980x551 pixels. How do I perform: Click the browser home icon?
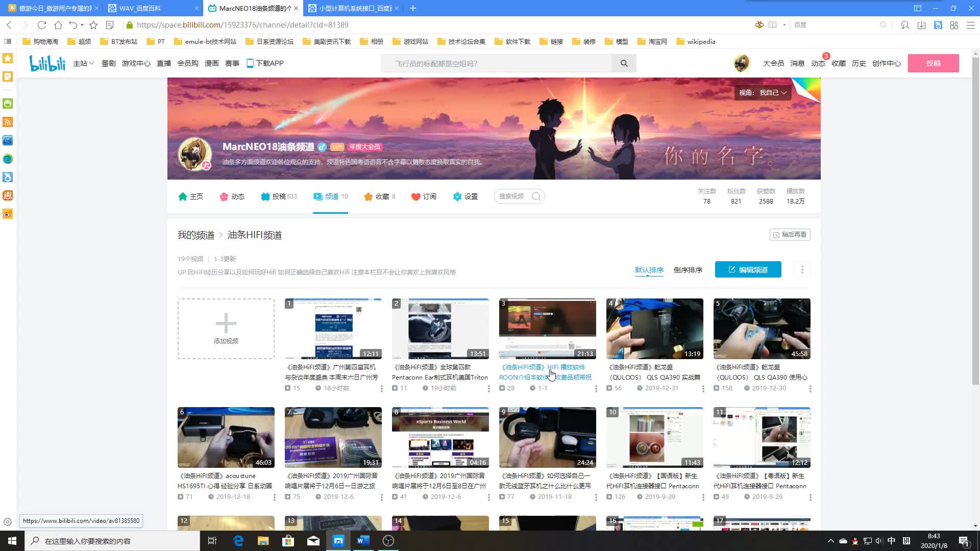coord(58,25)
